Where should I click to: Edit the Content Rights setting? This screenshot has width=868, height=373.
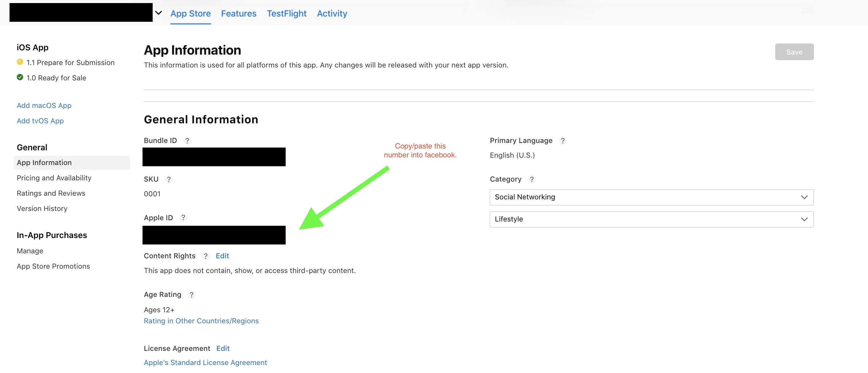click(x=222, y=256)
